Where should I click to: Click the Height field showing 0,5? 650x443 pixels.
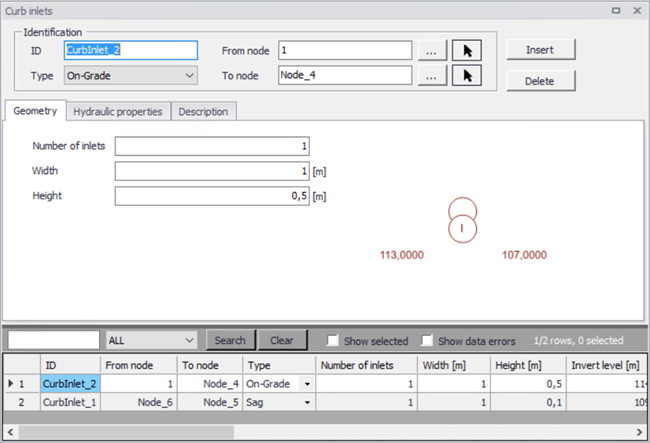(x=212, y=196)
